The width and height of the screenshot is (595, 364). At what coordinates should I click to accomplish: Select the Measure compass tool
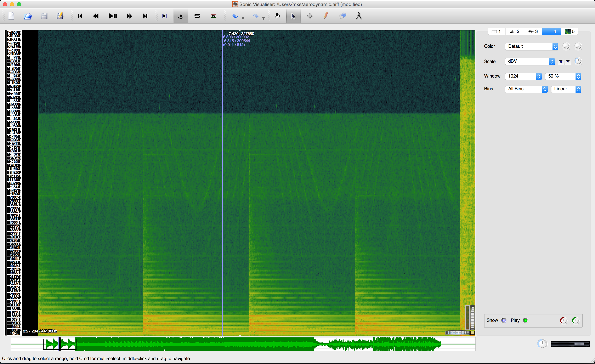[x=359, y=16]
